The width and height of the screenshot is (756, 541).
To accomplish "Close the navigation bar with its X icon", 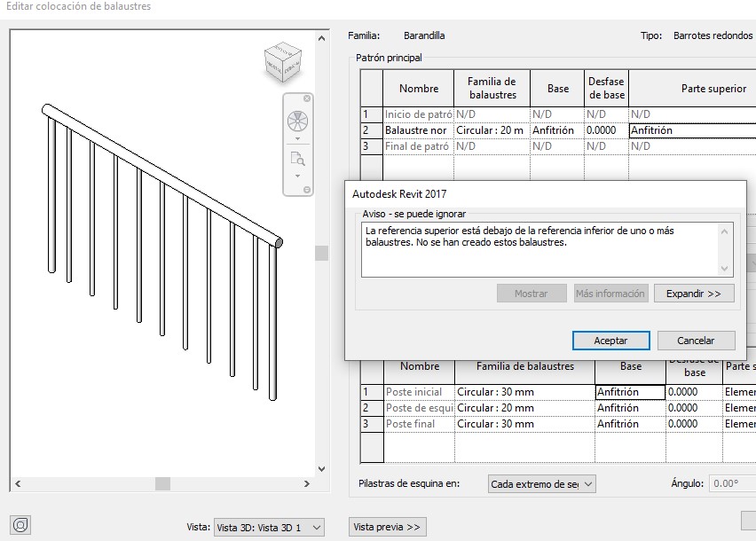I will [x=307, y=98].
